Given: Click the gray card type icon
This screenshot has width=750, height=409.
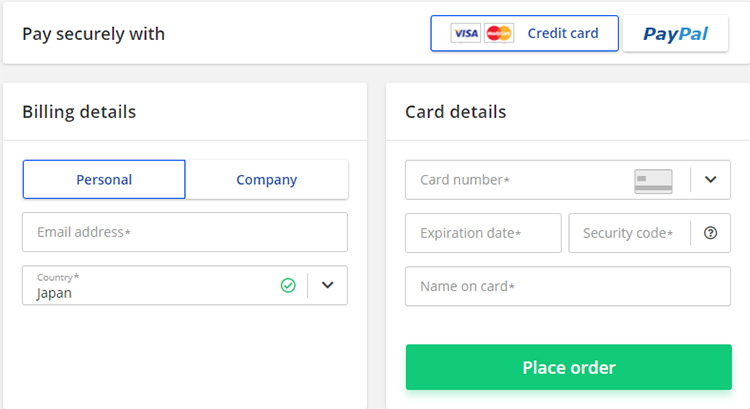Looking at the screenshot, I should click(653, 181).
